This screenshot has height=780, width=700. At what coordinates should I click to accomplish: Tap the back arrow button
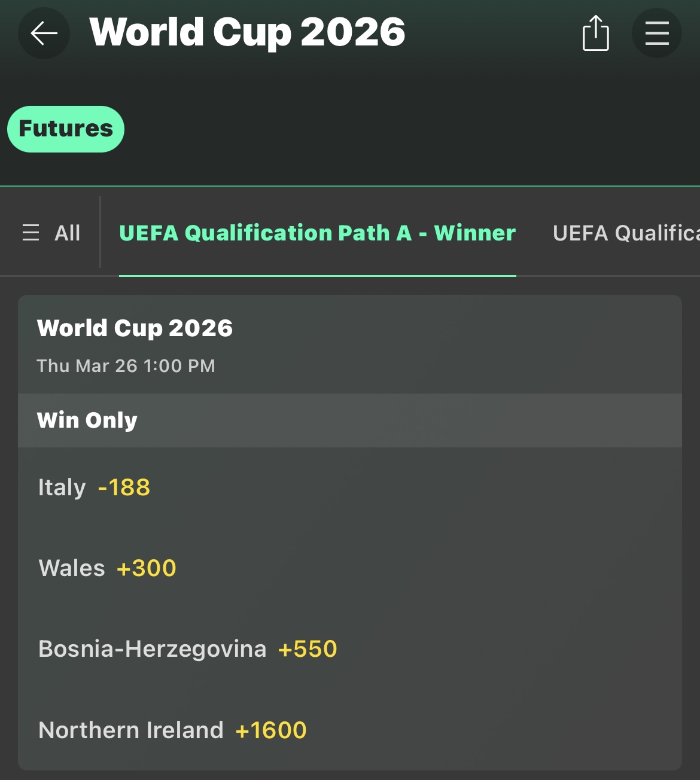pos(44,33)
